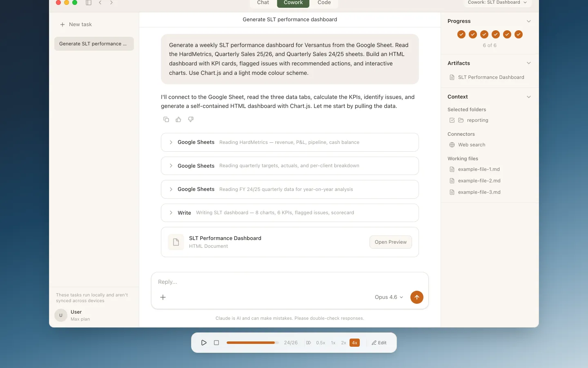Click the SLT Performance Dashboard artifact icon
588x368 pixels.
452,77
